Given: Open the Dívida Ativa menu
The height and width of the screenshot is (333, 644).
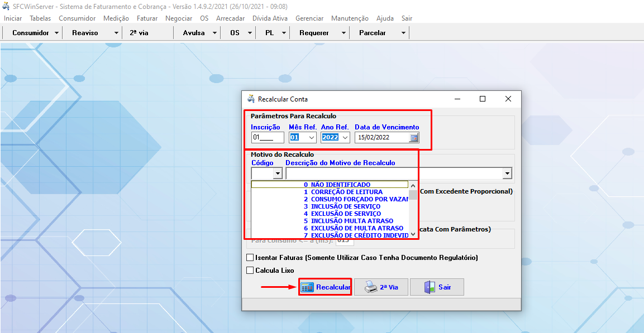Looking at the screenshot, I should 270,18.
